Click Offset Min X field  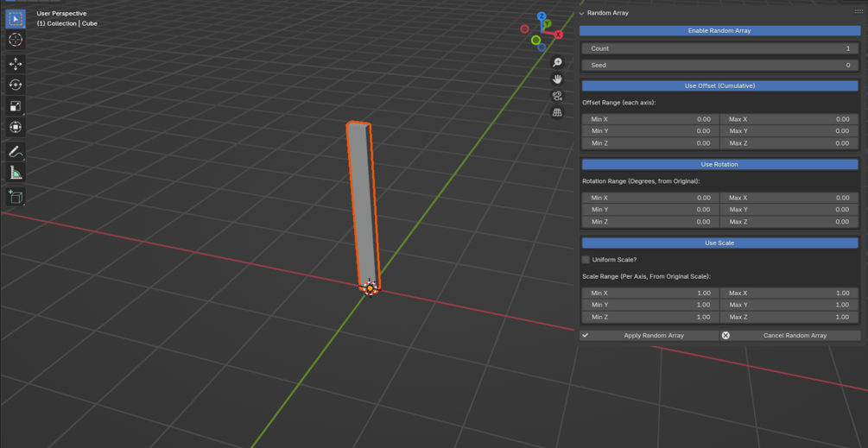click(649, 119)
